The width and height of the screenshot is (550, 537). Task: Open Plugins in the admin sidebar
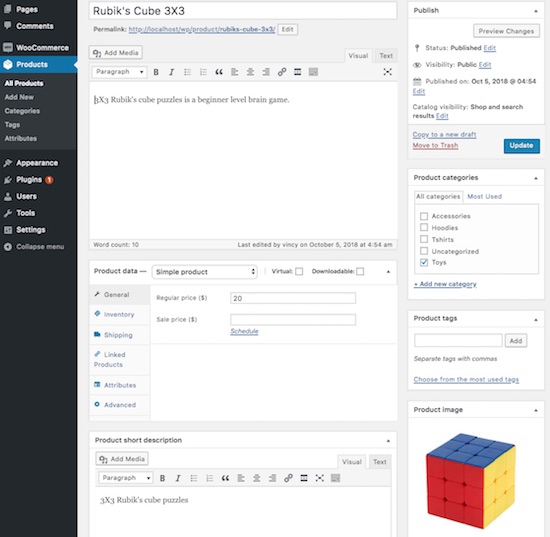(x=38, y=180)
